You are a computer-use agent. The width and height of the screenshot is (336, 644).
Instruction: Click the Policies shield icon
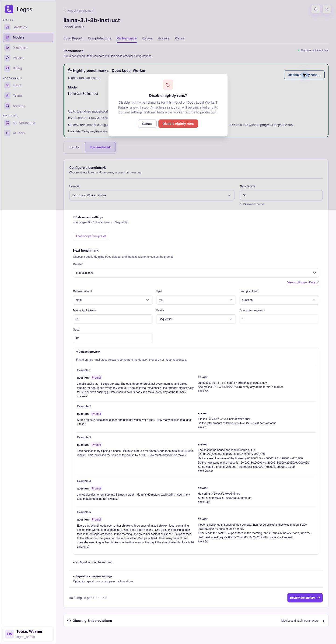click(7, 58)
